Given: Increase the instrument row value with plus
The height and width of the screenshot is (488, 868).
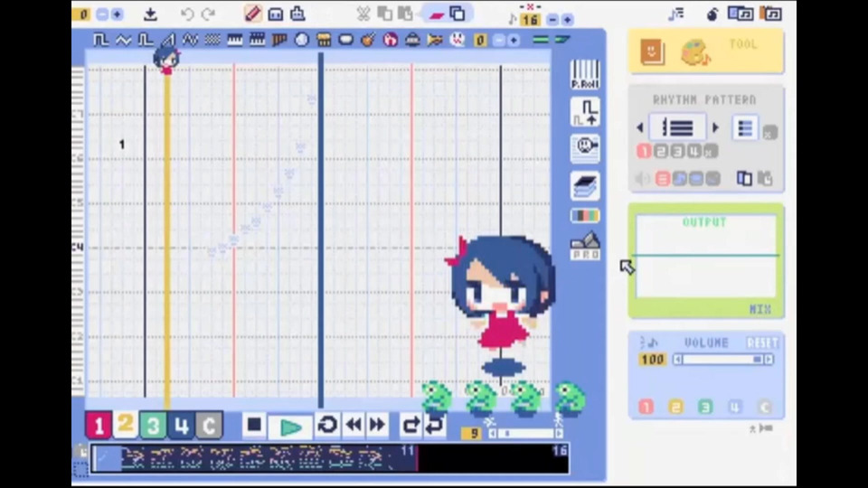Looking at the screenshot, I should click(x=514, y=41).
